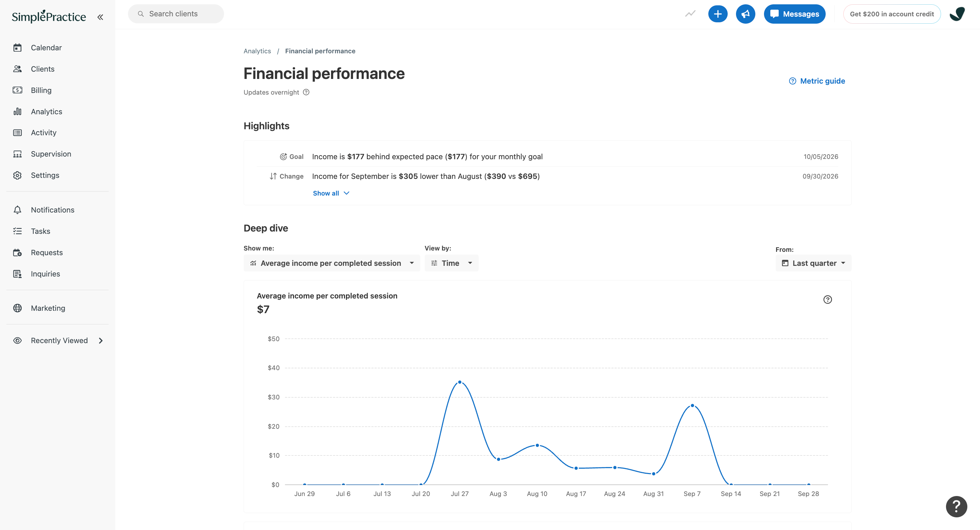
Task: Click the Updates overnight help icon
Action: pos(306,92)
